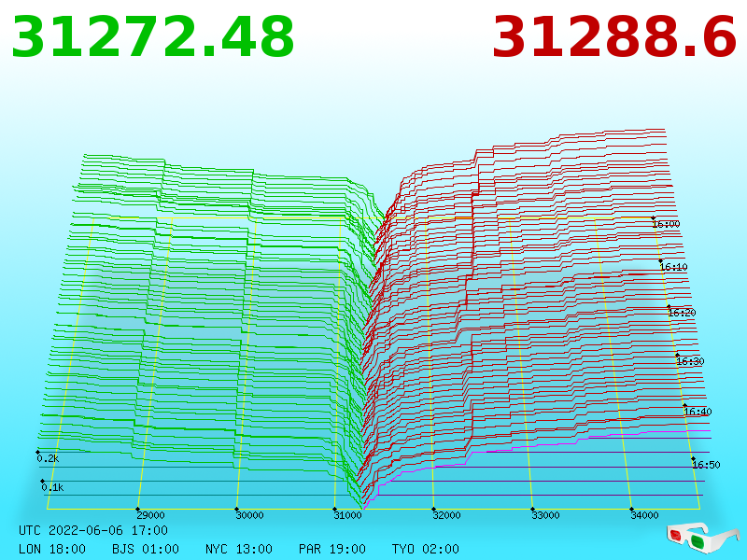Click the 0.1k depth axis label

(x=52, y=487)
